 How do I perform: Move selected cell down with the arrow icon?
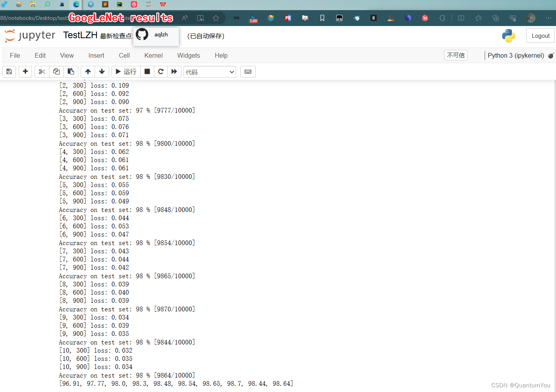[102, 72]
